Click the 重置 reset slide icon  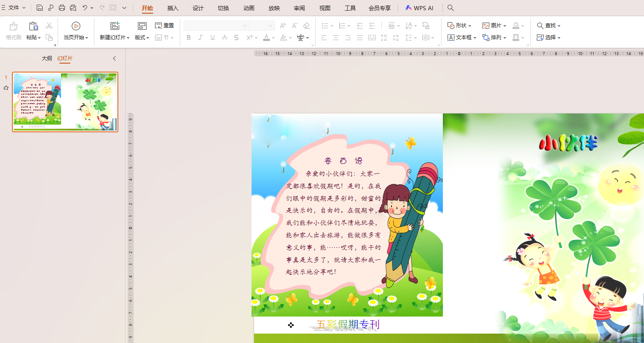point(164,25)
